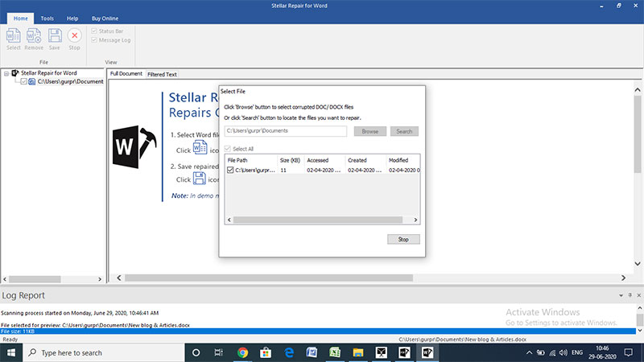
Task: Switch to active Stellar Repair taskbar icon
Action: [427, 352]
